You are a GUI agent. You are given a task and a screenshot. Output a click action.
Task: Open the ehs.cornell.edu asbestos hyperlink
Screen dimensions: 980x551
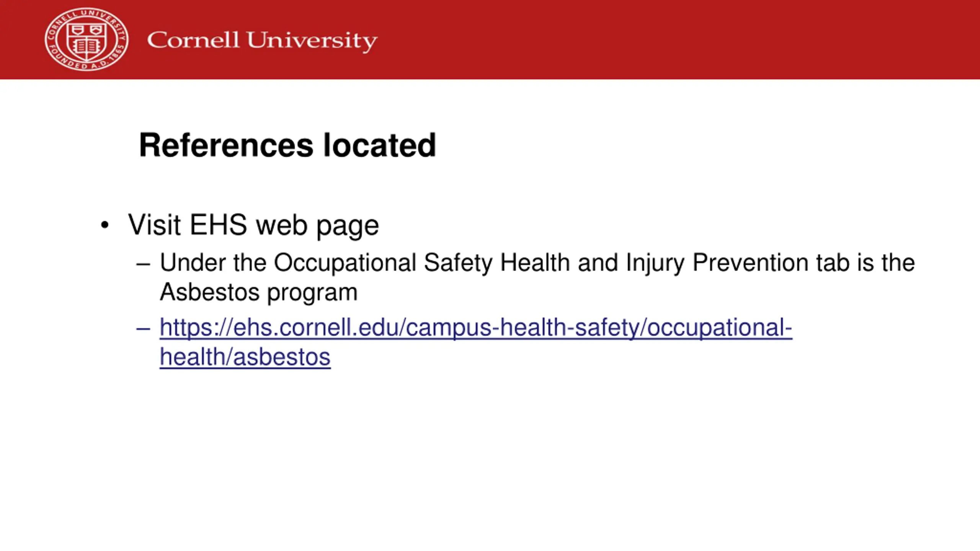[476, 342]
